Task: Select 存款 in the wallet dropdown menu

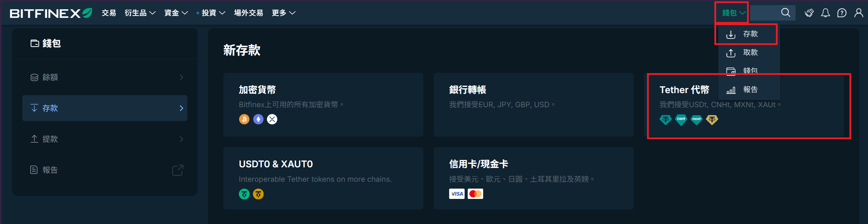Action: [749, 34]
